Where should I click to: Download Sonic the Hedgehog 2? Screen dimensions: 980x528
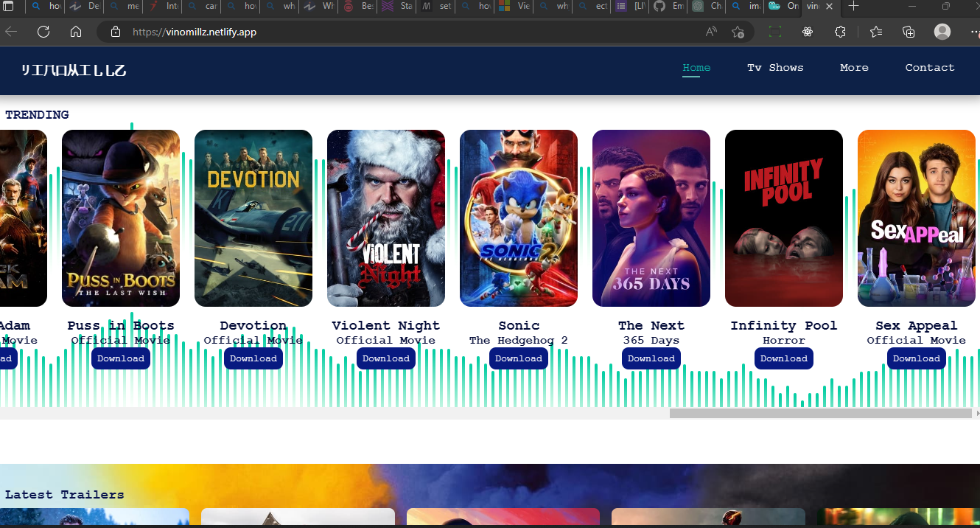click(x=519, y=358)
